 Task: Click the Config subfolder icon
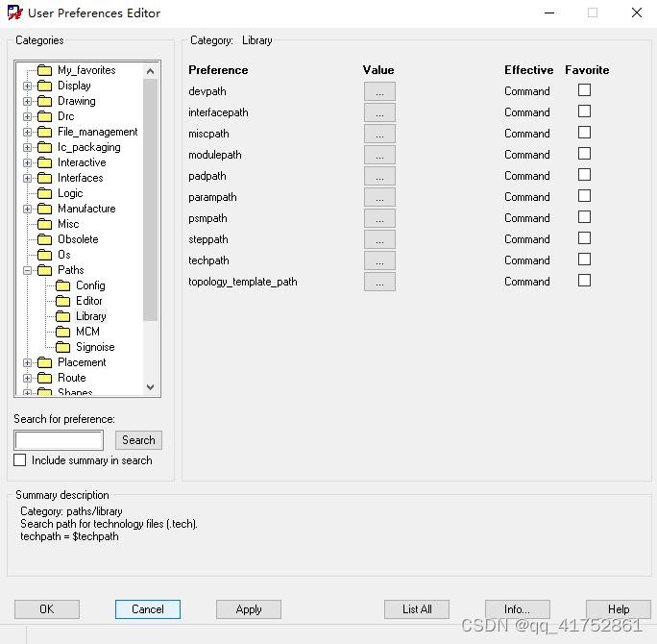pyautogui.click(x=62, y=285)
